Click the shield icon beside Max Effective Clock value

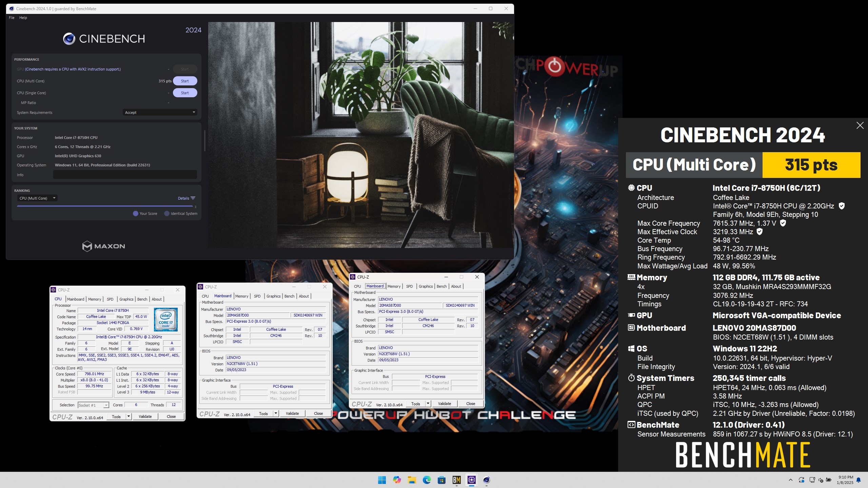click(x=760, y=231)
